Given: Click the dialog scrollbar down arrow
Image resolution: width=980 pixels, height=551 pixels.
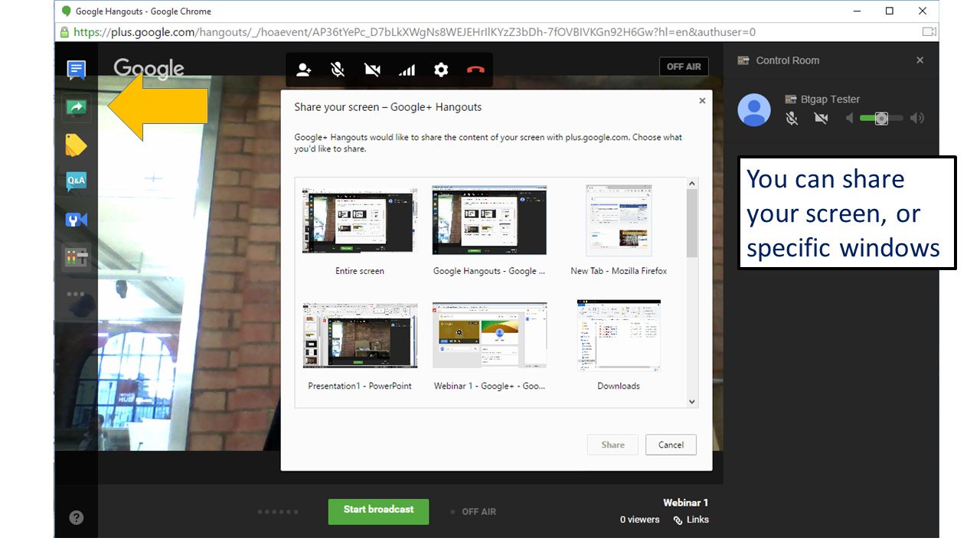Looking at the screenshot, I should (692, 401).
